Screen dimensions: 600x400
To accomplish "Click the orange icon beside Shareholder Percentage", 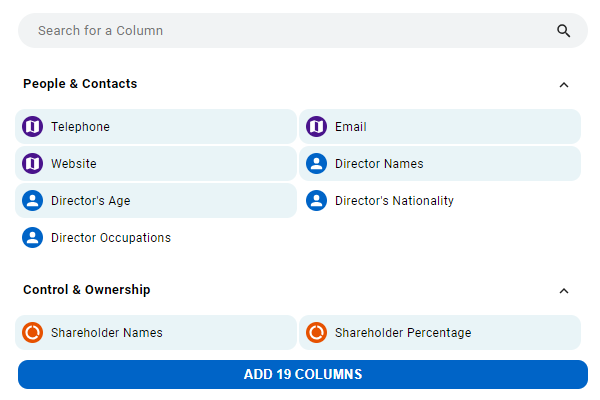I will [316, 333].
